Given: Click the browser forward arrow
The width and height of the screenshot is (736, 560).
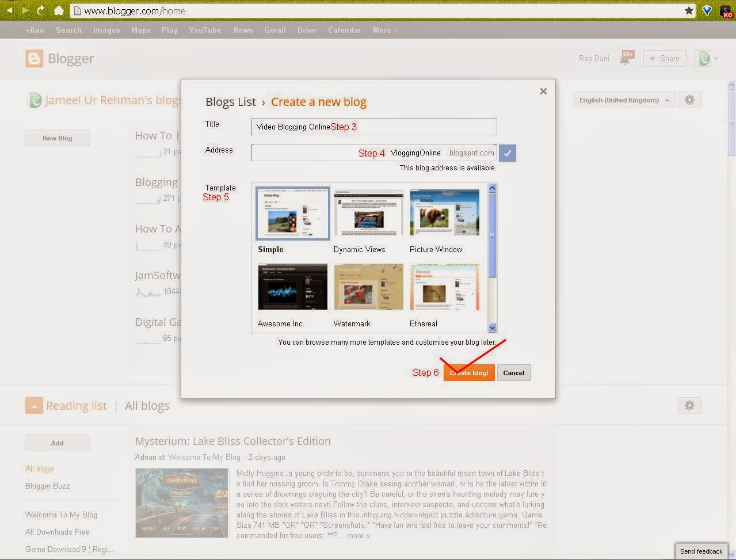Looking at the screenshot, I should (25, 10).
